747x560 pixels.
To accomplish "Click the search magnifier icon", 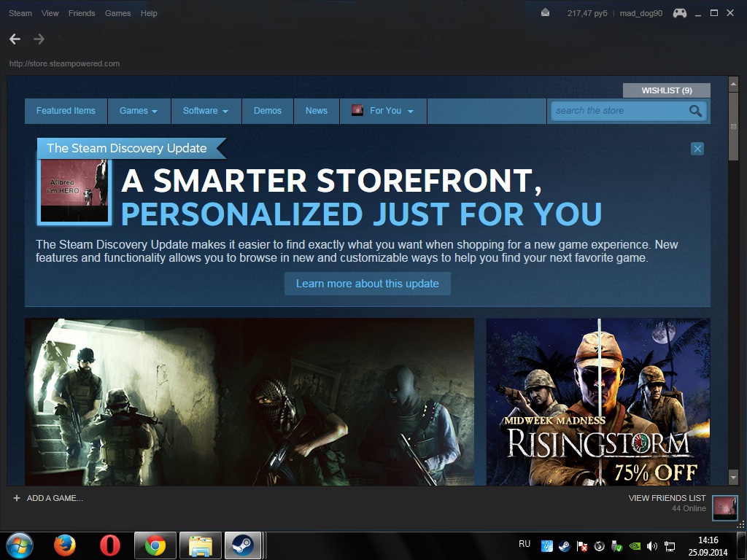I will [695, 111].
